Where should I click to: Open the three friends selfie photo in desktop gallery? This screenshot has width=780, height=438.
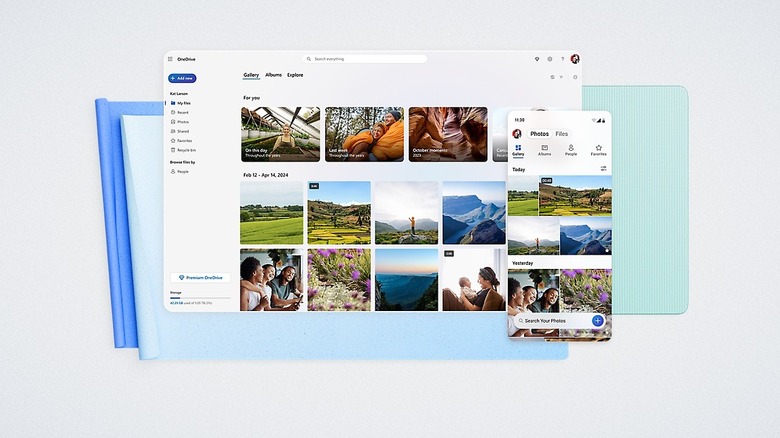[272, 280]
